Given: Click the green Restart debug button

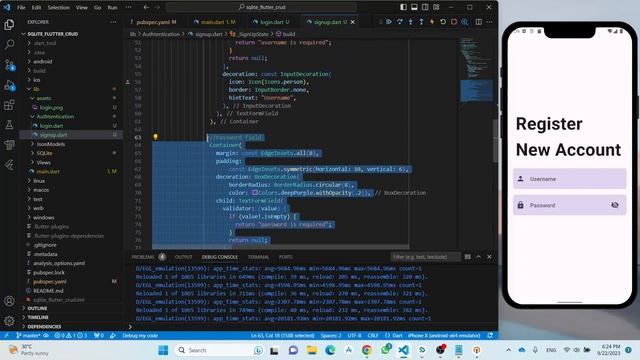Looking at the screenshot, I should [x=443, y=22].
